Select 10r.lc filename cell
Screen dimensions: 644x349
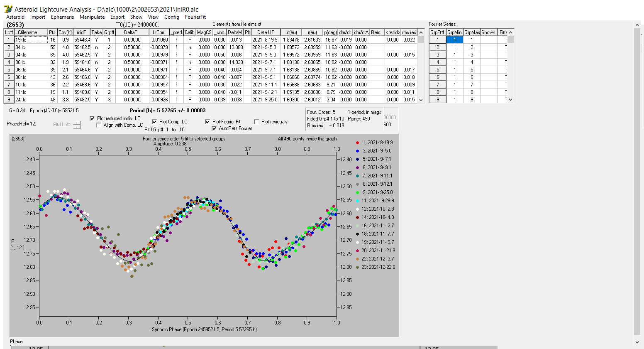coord(31,85)
